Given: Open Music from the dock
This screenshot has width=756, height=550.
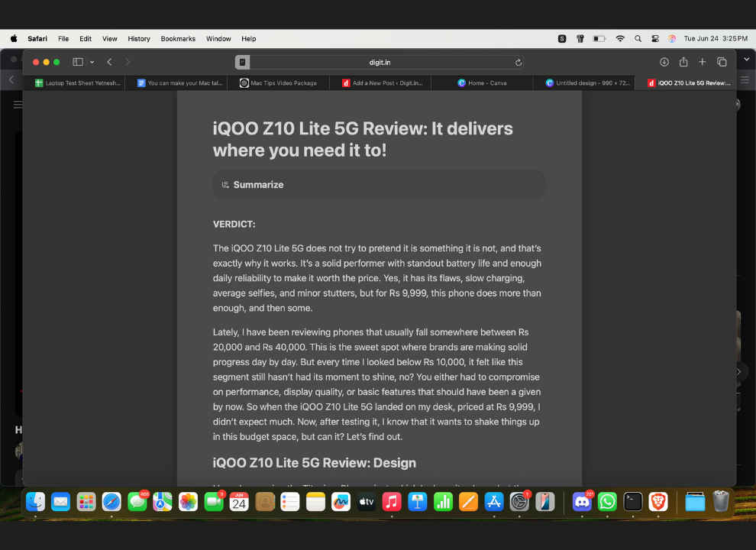Looking at the screenshot, I should click(x=392, y=502).
